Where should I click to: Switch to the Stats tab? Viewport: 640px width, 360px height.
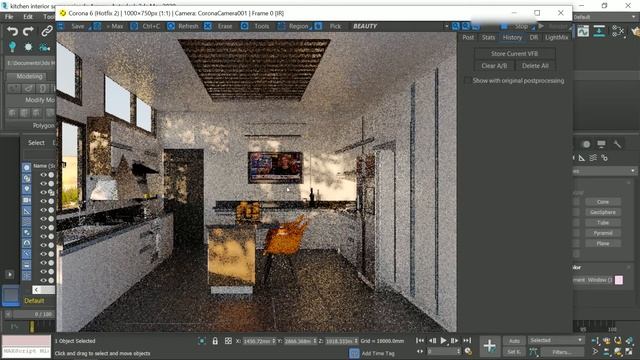pyautogui.click(x=488, y=37)
